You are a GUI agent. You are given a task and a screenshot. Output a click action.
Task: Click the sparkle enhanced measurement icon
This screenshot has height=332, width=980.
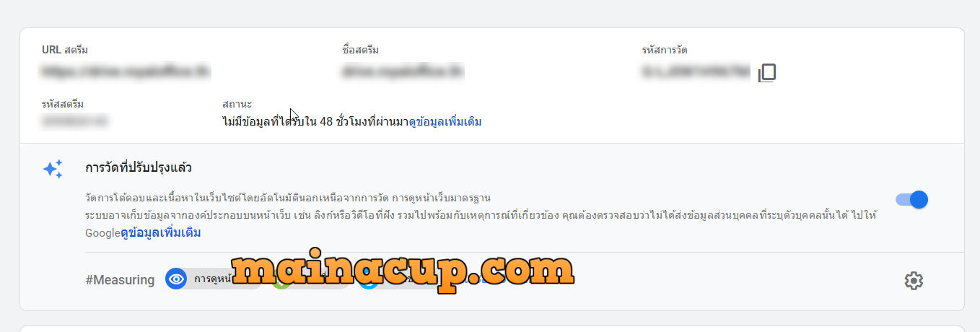pos(53,169)
